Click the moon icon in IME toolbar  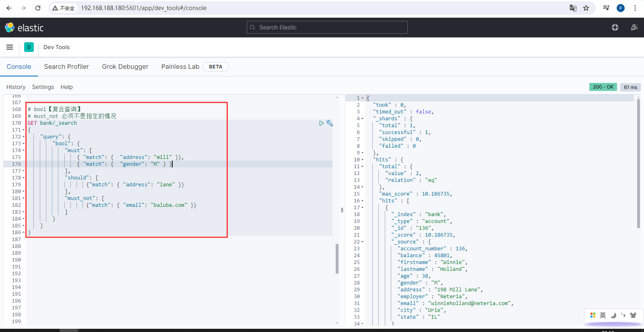pyautogui.click(x=613, y=315)
